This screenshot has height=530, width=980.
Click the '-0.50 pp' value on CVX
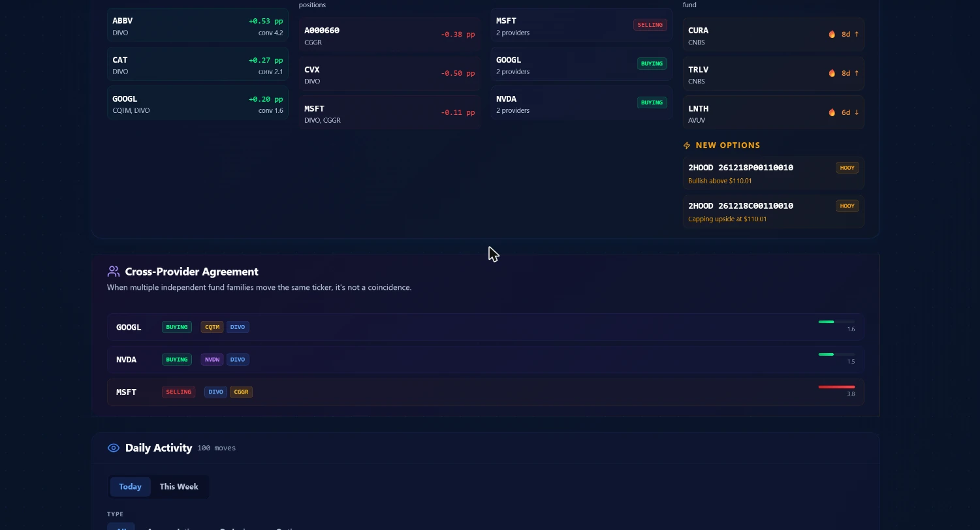(458, 73)
